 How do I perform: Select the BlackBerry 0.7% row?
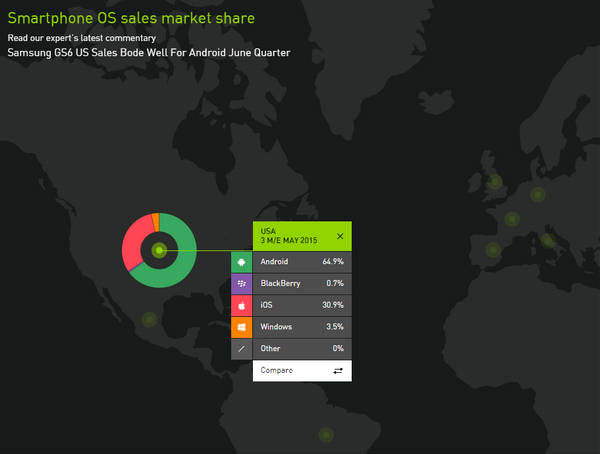tap(302, 284)
